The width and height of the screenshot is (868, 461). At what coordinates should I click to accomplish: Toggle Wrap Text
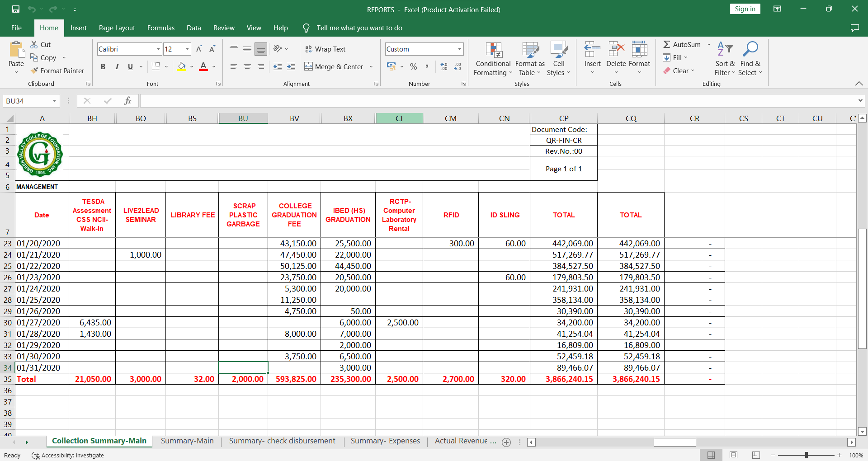(x=325, y=49)
